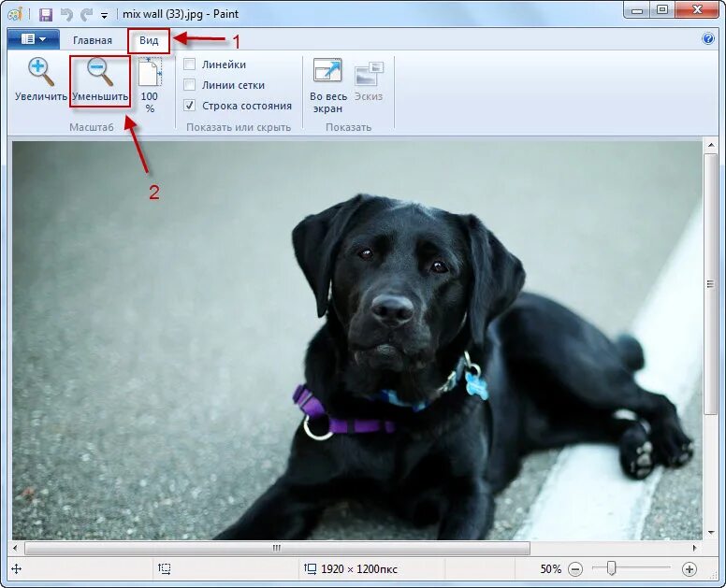Click the Уменьшить zoom out magnifier
This screenshot has width=726, height=588.
pyautogui.click(x=100, y=79)
